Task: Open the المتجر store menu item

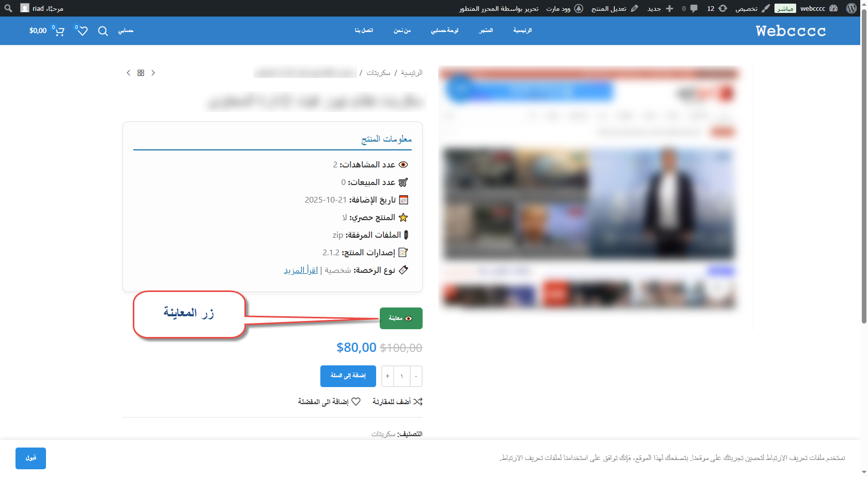Action: (x=486, y=30)
